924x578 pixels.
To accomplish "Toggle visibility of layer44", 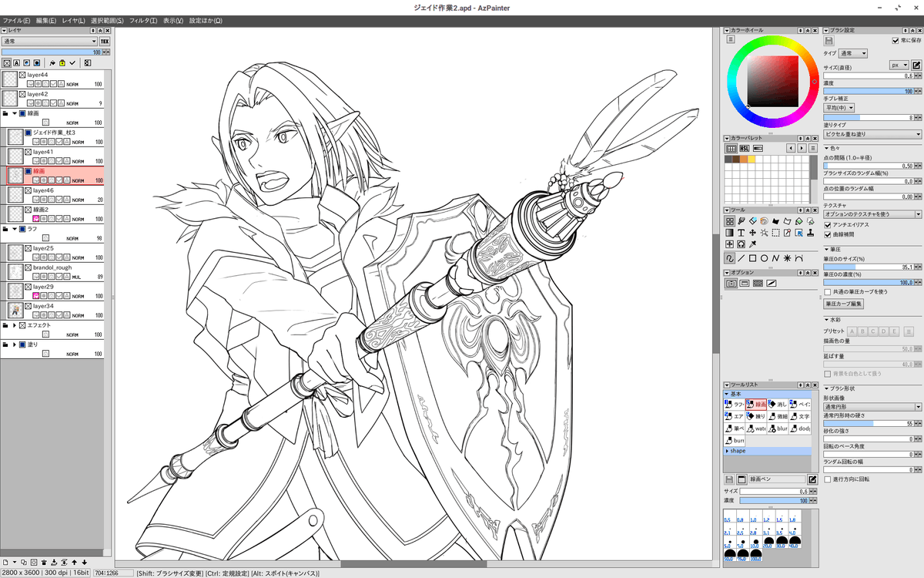I will (x=22, y=75).
